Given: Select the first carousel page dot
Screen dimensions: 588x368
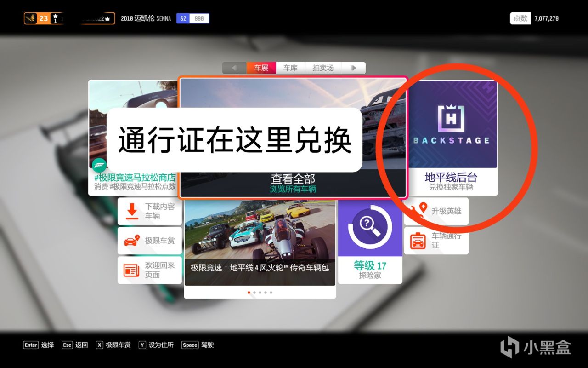Looking at the screenshot, I should (249, 293).
